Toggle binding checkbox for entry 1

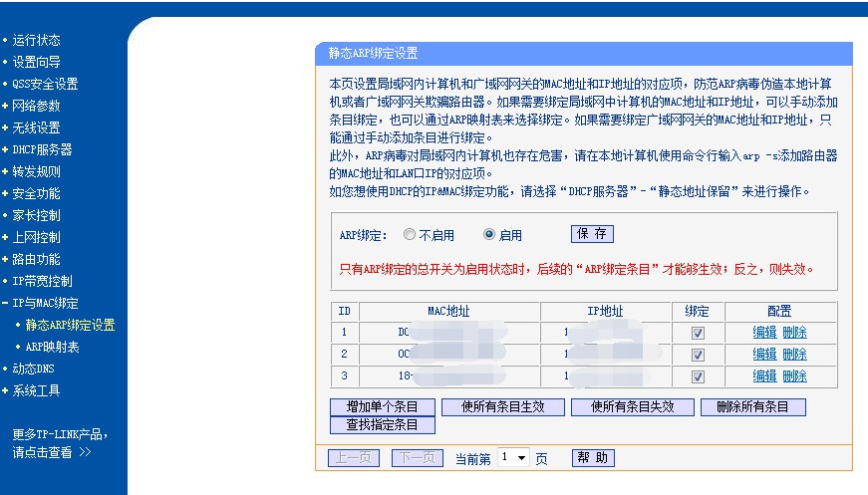point(698,333)
